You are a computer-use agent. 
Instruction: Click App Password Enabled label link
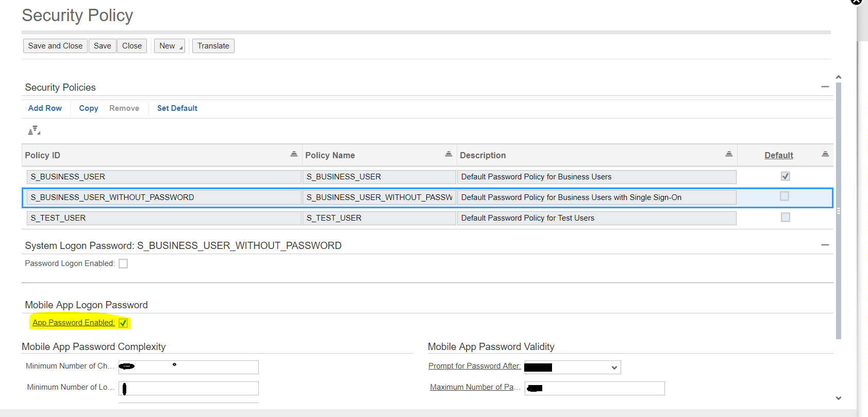(74, 323)
